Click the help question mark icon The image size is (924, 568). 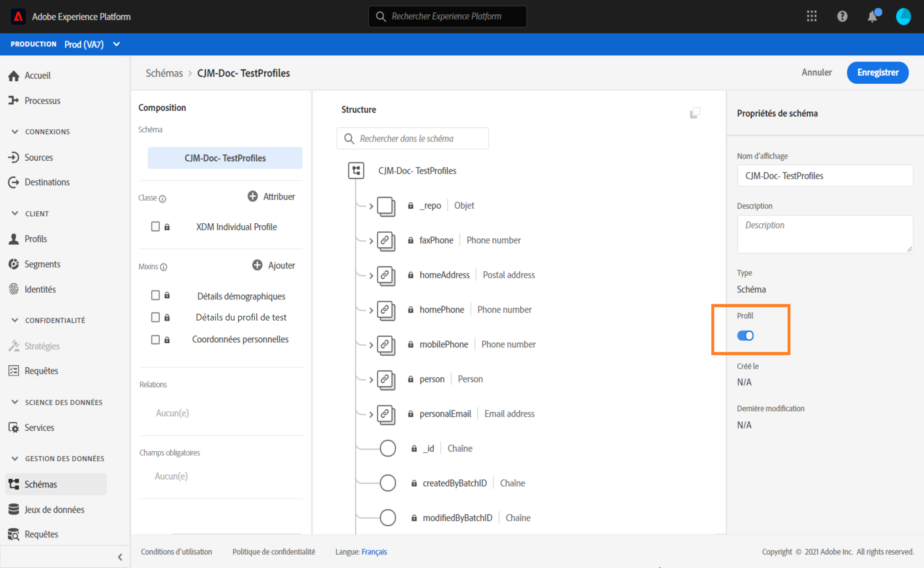coord(842,16)
